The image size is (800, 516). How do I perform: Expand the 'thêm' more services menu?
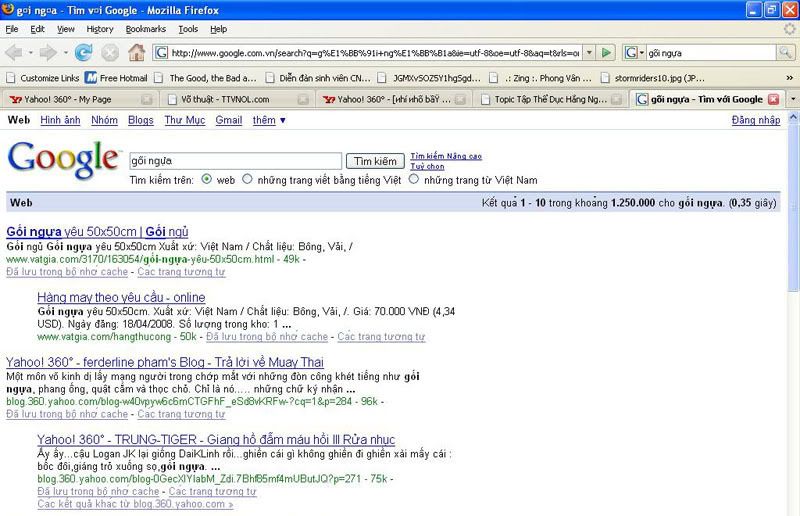tap(269, 120)
